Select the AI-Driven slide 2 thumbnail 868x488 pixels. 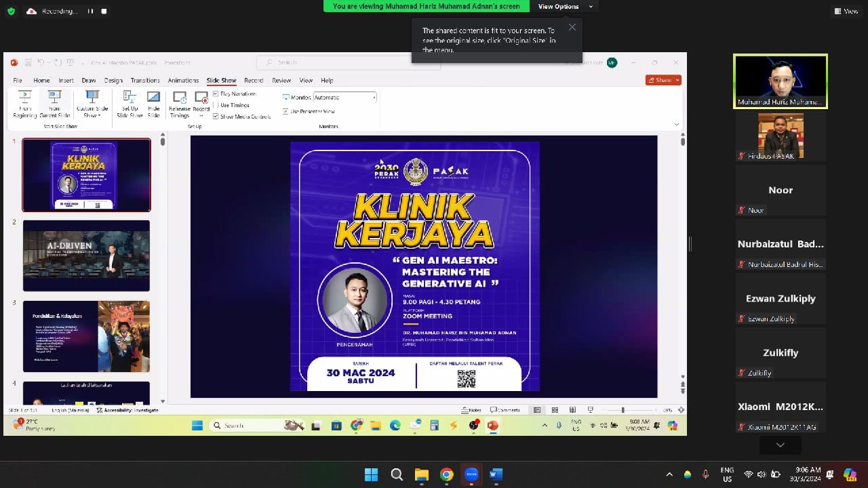[86, 256]
